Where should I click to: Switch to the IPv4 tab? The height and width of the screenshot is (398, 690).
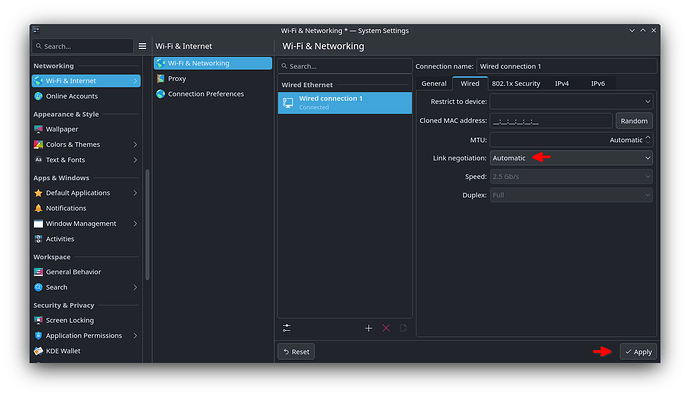[x=562, y=84]
